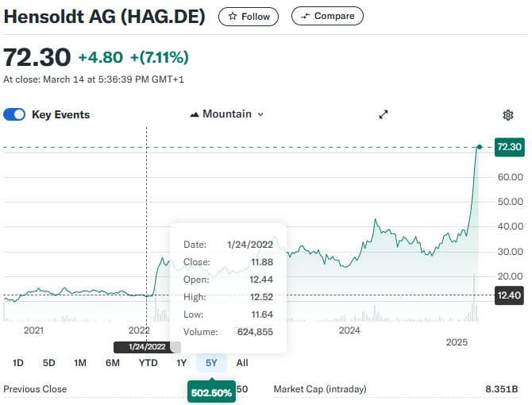Click the 1/24/2022 crosshair date marker
Image resolution: width=532 pixels, height=405 pixels.
[147, 347]
